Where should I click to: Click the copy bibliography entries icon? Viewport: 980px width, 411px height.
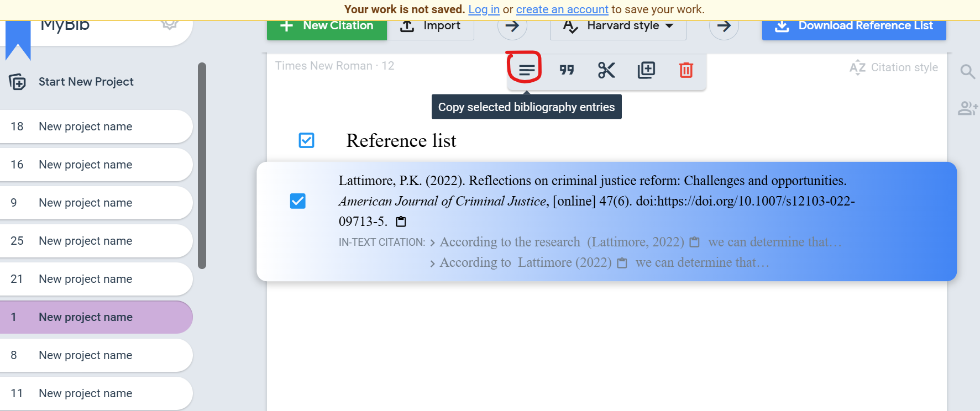click(526, 70)
